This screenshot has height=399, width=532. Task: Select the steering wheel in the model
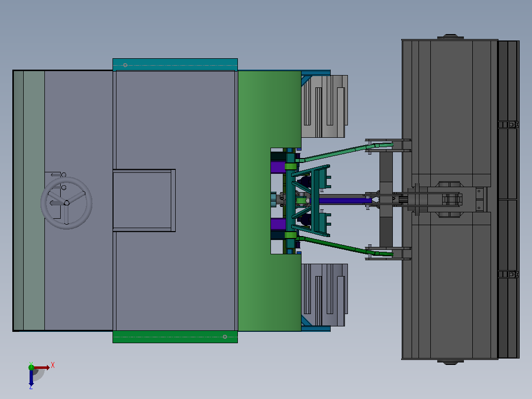coord(67,203)
